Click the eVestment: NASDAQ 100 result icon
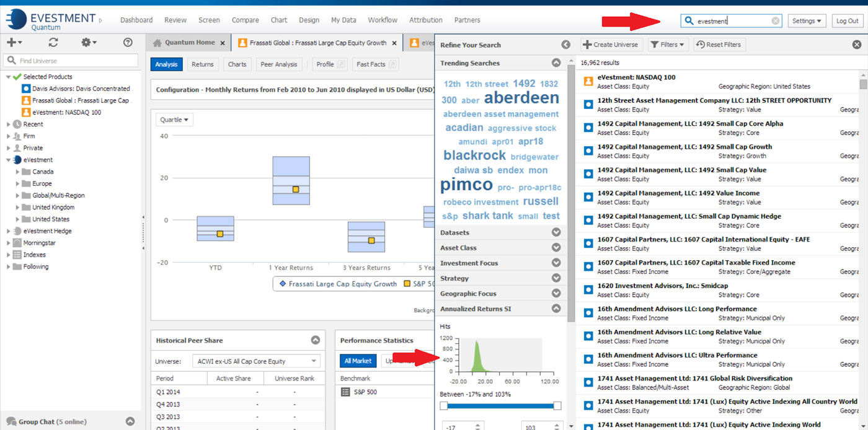Image resolution: width=868 pixels, height=430 pixels. tap(588, 82)
